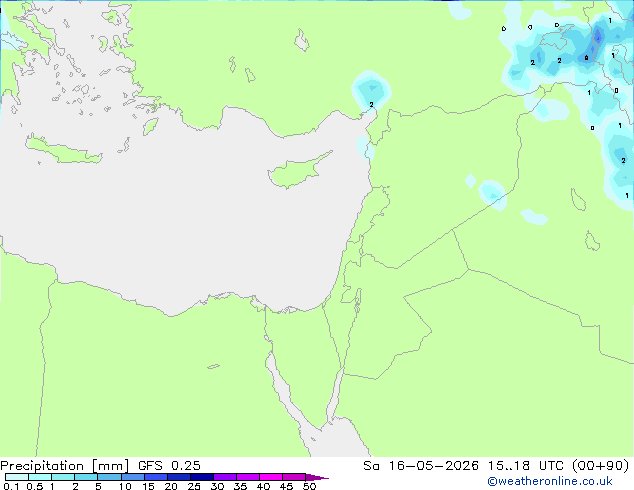634x490 pixels.
Task: Select the legend swatch between 20 and 25
Action: [178, 477]
